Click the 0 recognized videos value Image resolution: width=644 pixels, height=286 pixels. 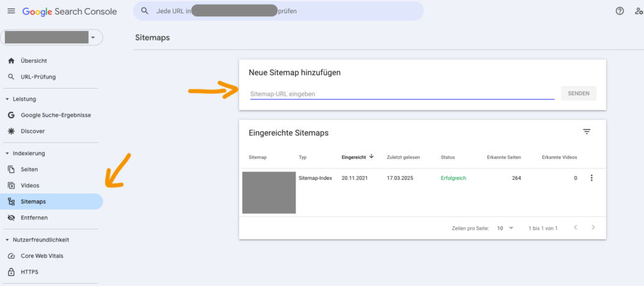click(x=575, y=178)
